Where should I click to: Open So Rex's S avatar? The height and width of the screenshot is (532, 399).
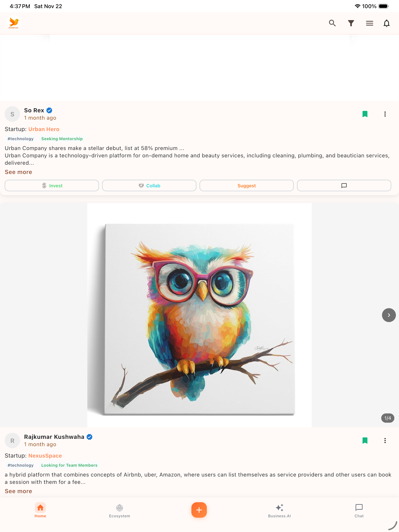coord(12,114)
